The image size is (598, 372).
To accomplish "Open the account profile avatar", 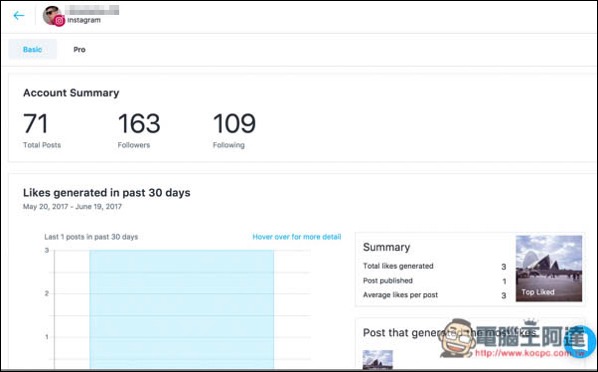I will (x=51, y=14).
